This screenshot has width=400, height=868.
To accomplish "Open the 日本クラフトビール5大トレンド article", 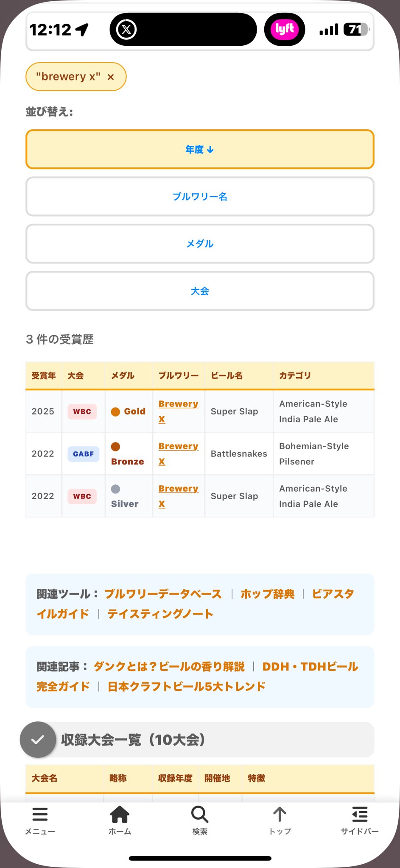I will coord(186,687).
